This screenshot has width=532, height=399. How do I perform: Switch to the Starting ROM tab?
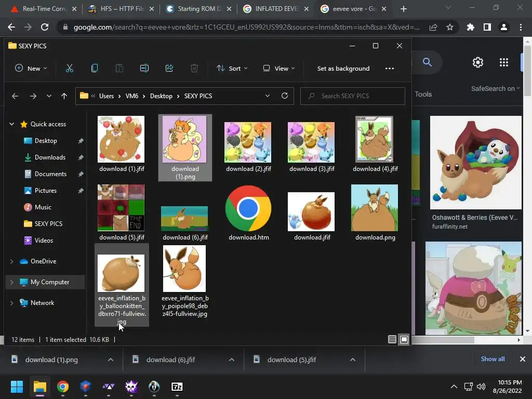198,9
